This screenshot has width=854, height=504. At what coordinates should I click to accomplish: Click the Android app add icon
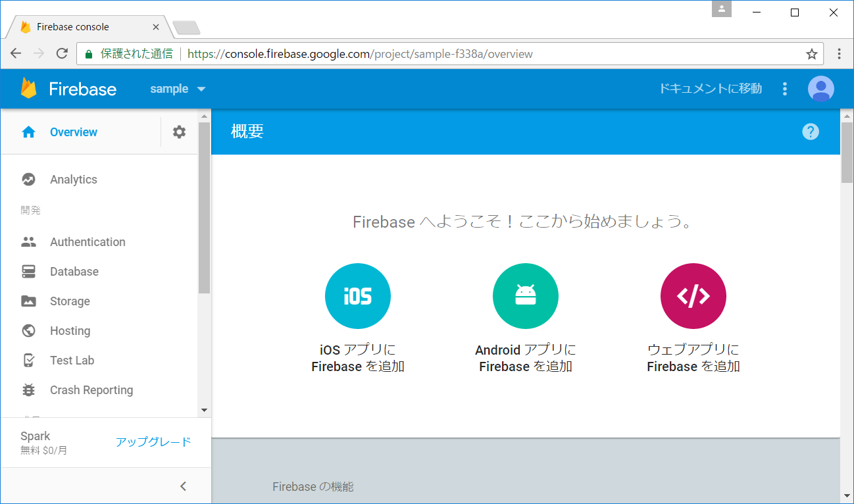525,296
